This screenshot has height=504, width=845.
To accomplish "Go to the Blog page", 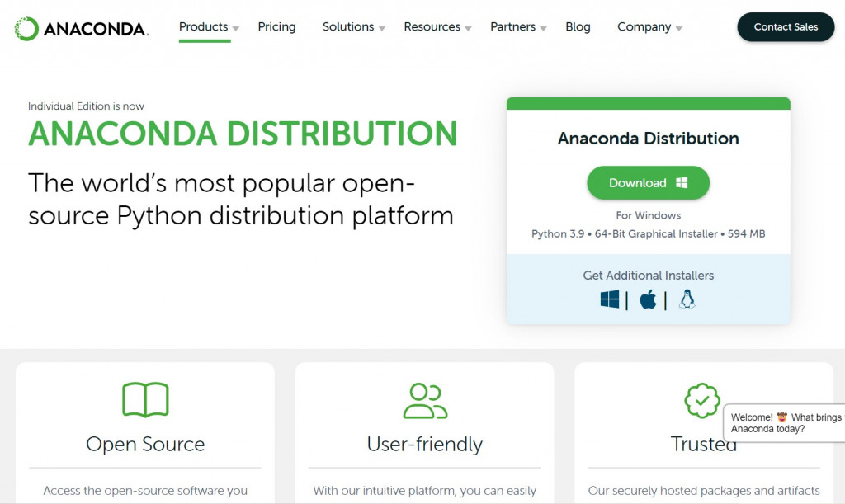I will 578,27.
